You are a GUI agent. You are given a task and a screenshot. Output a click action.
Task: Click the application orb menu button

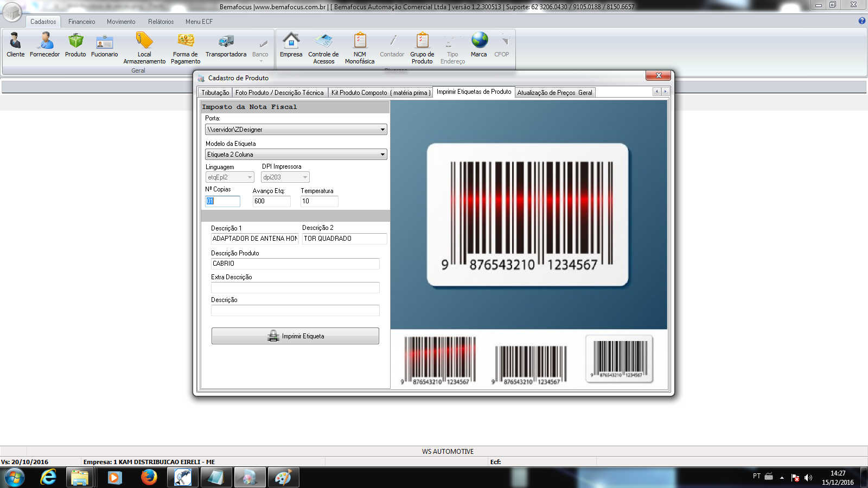tap(12, 11)
